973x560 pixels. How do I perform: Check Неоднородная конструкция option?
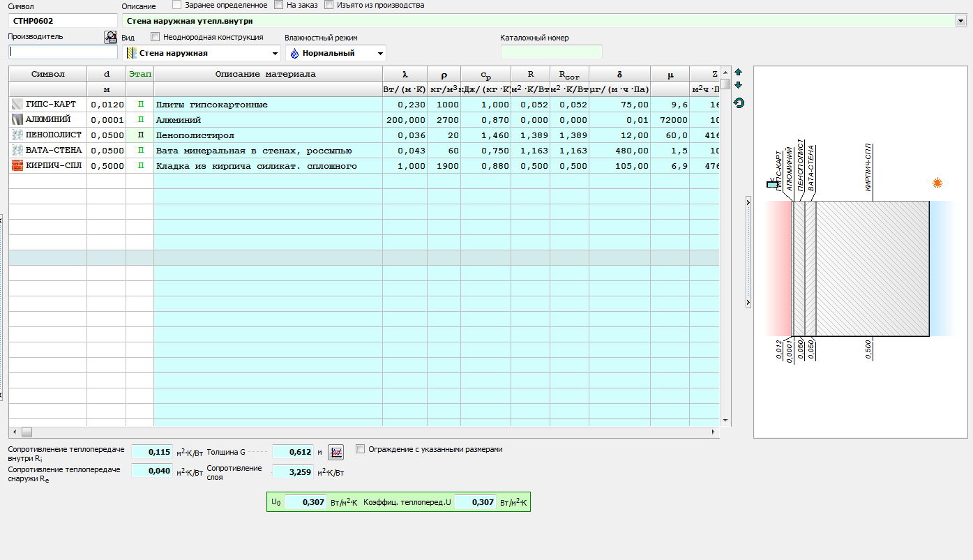(x=156, y=37)
